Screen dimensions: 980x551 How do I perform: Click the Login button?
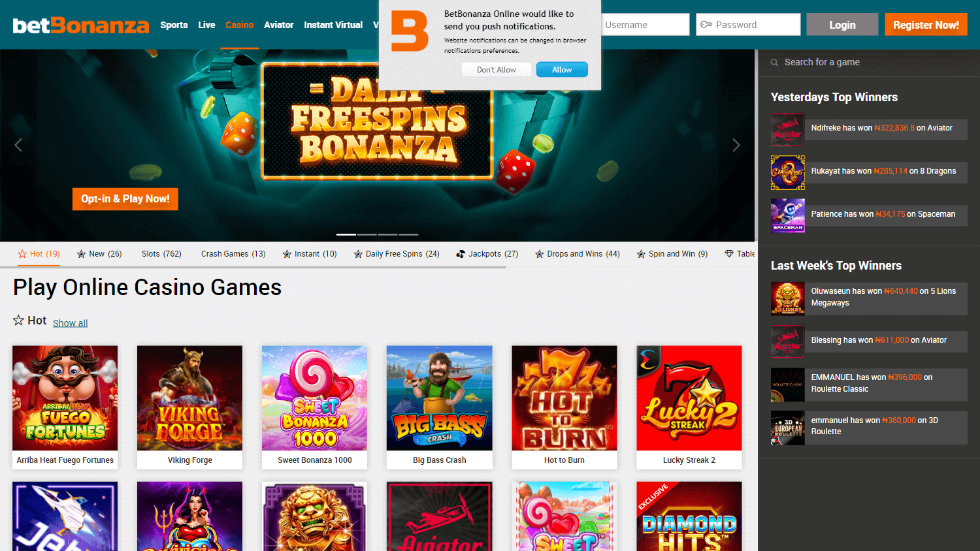coord(842,25)
